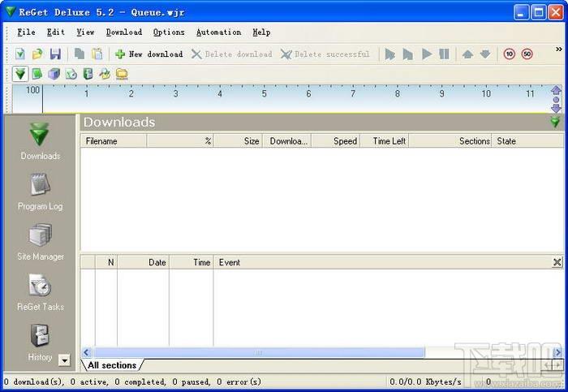Click the Kbytes/s speed status indicator

pos(426,382)
